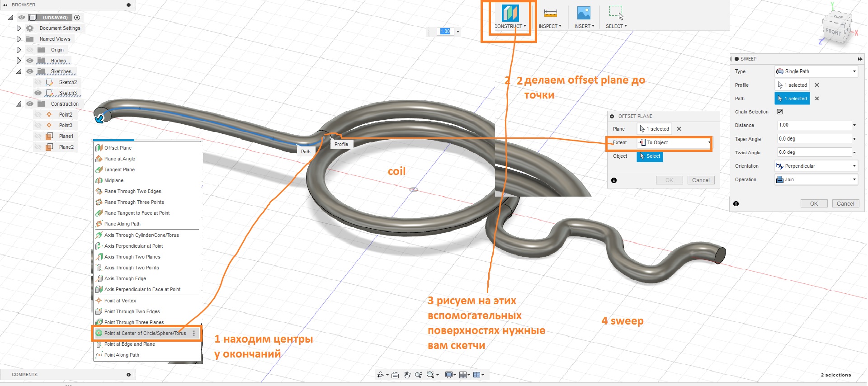
Task: Expand the Document Settings tree node
Action: (19, 28)
